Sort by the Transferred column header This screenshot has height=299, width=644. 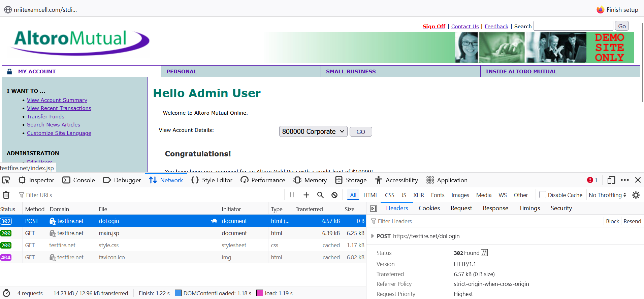click(x=317, y=209)
